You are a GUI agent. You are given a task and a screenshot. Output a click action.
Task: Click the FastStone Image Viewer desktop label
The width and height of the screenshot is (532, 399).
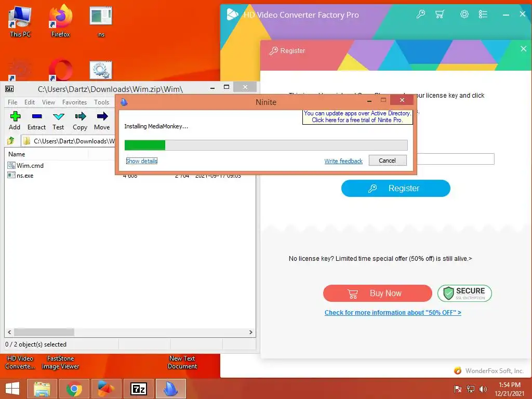click(60, 362)
